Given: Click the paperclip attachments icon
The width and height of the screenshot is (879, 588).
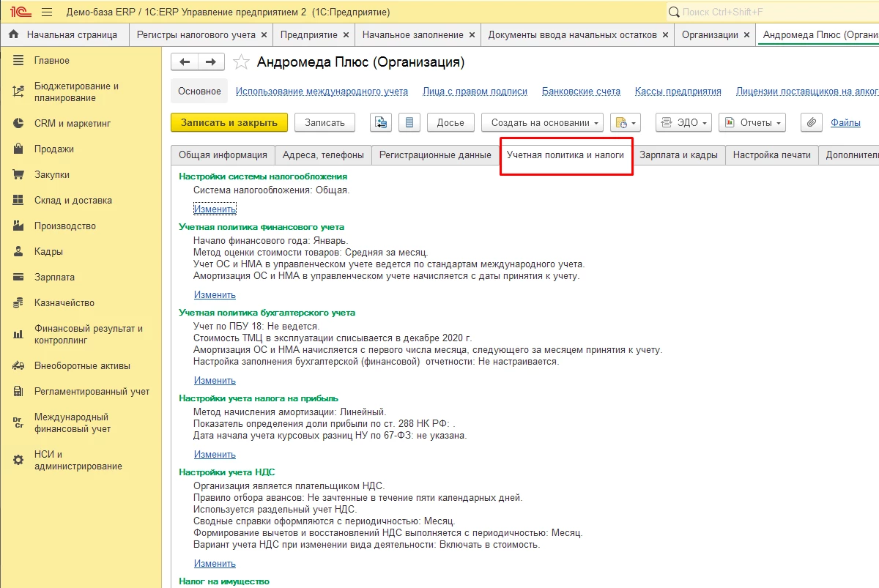Looking at the screenshot, I should [x=812, y=122].
